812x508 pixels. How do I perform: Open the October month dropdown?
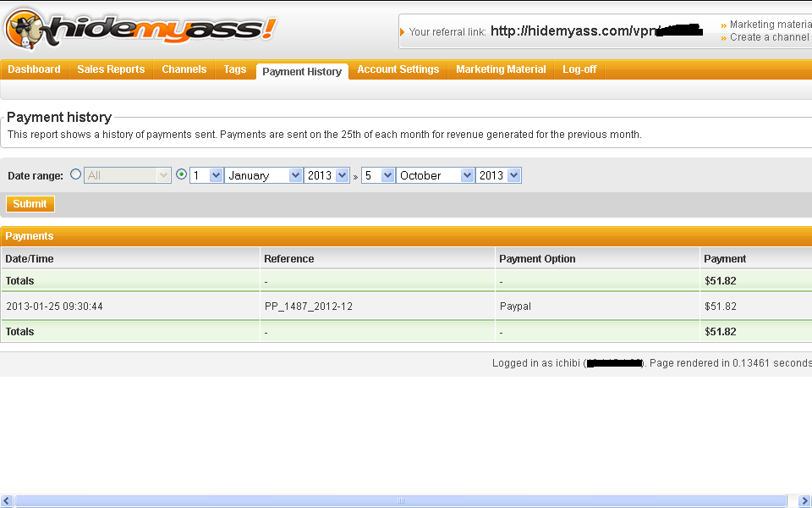(x=436, y=175)
